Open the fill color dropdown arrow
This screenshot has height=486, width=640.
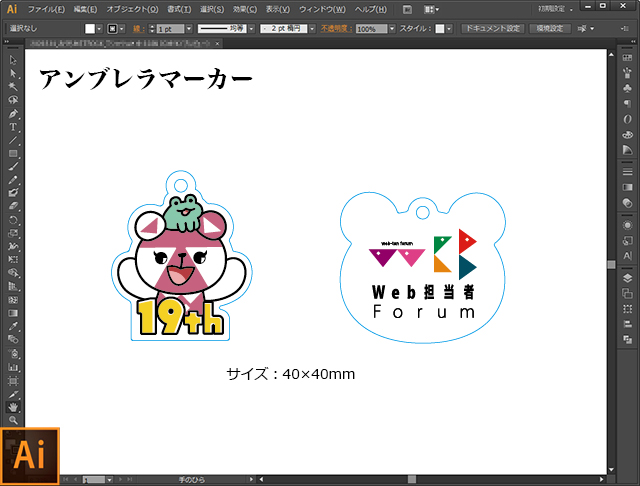(99, 29)
